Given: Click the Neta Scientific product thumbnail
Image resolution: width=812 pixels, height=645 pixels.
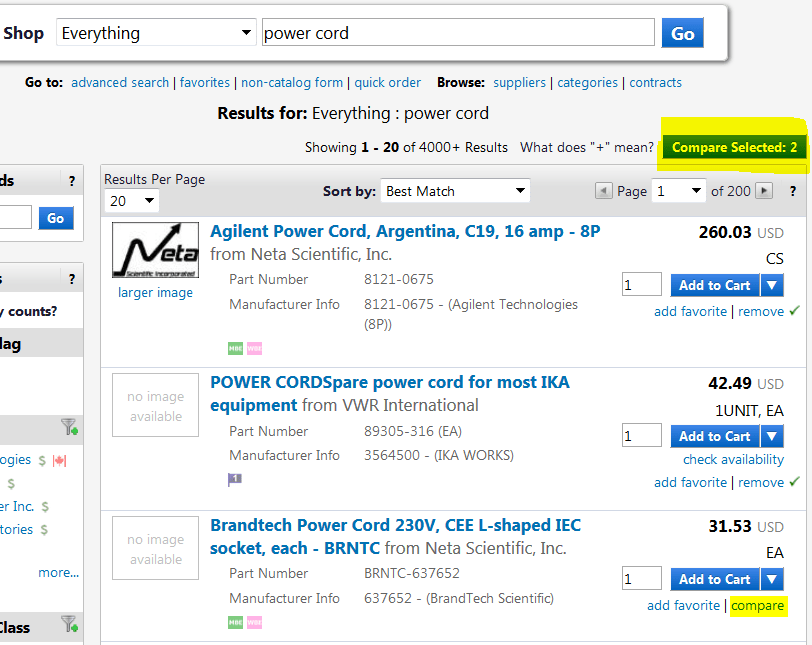Looking at the screenshot, I should [155, 250].
